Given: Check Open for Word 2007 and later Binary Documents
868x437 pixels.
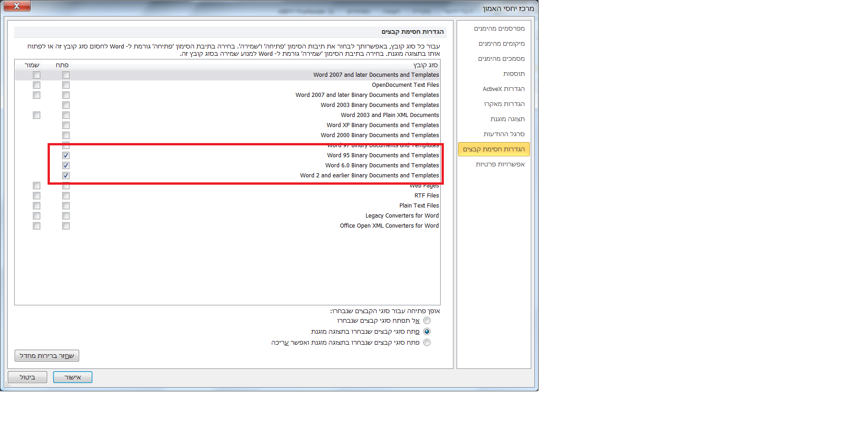Looking at the screenshot, I should point(66,95).
